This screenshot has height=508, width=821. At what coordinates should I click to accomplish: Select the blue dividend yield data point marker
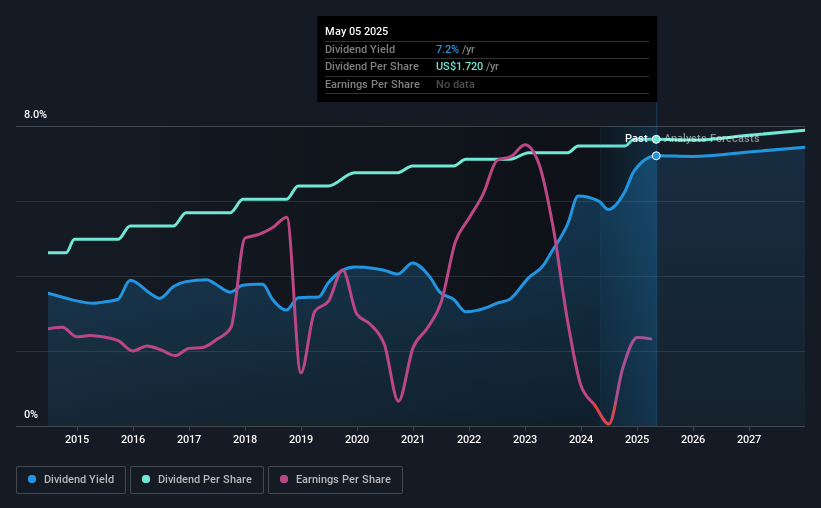click(x=656, y=156)
